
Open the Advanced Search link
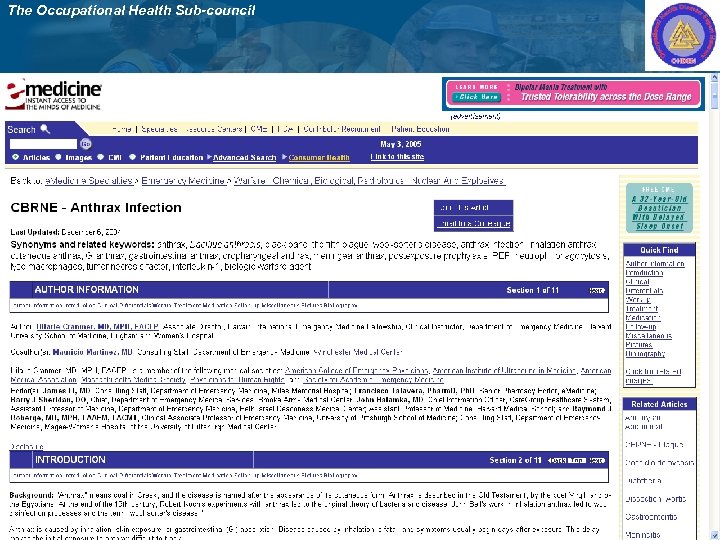click(244, 158)
